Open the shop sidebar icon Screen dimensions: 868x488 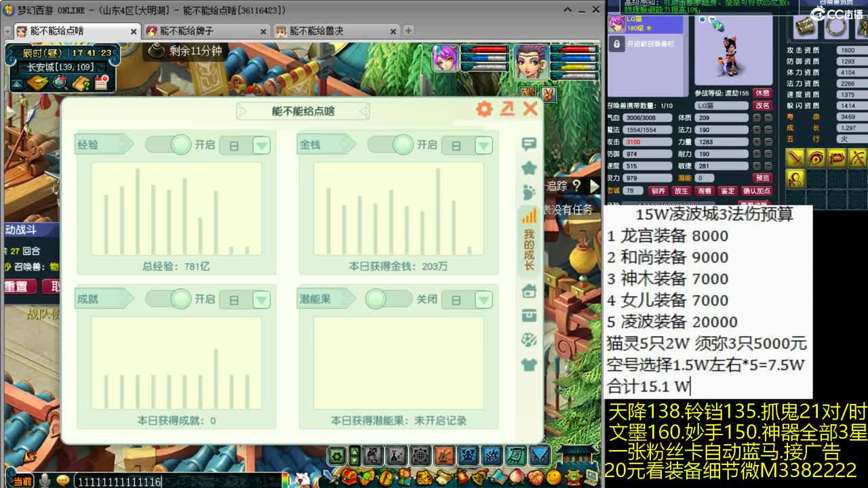(529, 291)
